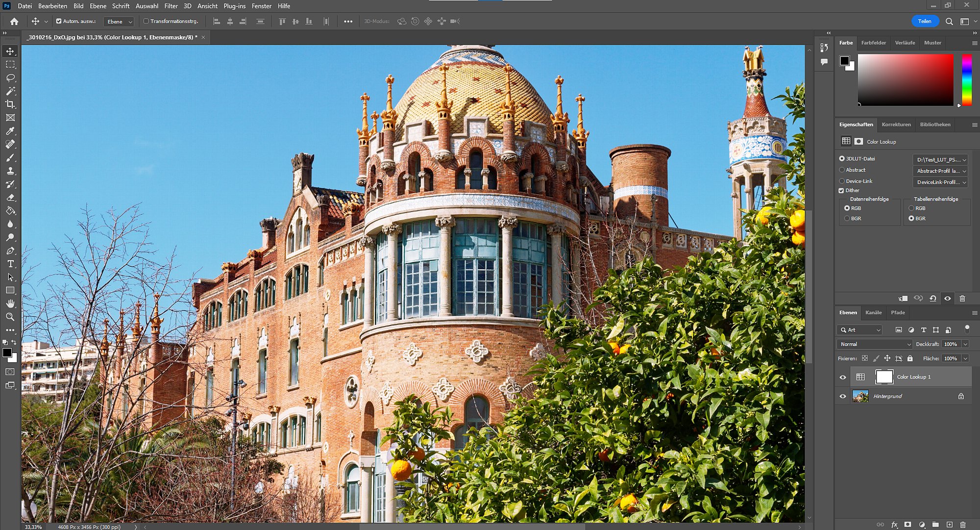Open the Abstract-Profil dropdown
The height and width of the screenshot is (530, 980).
[940, 171]
